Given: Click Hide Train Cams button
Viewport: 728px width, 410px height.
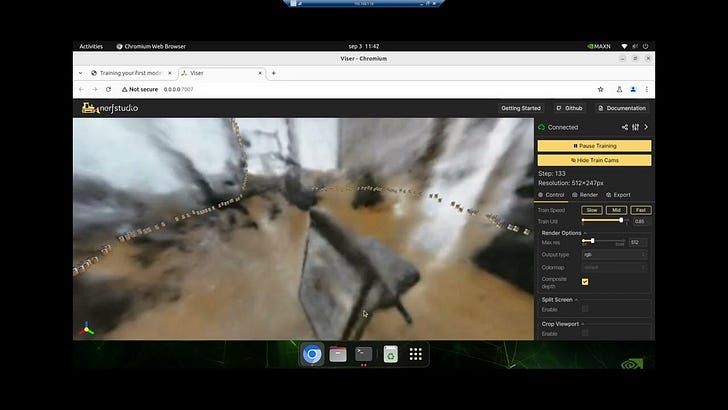Looking at the screenshot, I should 594,160.
